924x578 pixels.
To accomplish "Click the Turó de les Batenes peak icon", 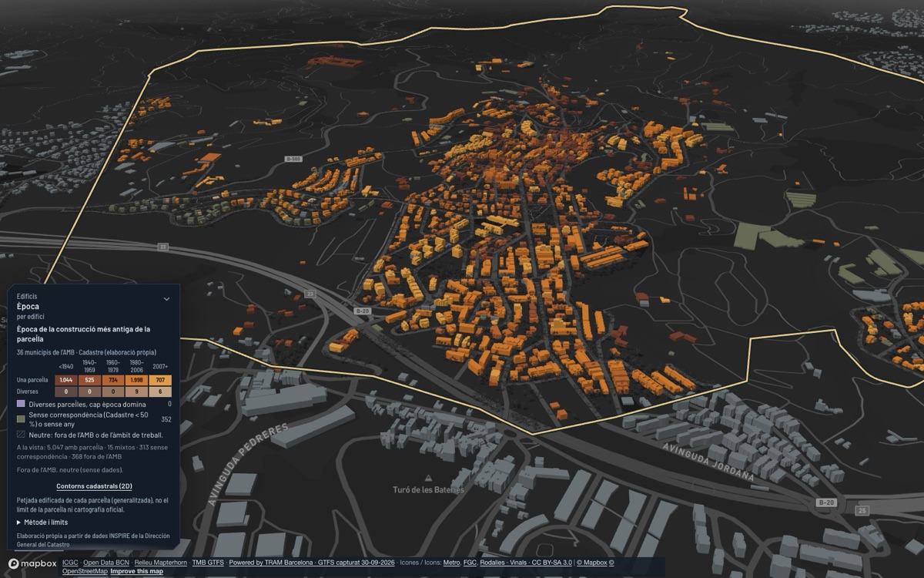I will 428,478.
